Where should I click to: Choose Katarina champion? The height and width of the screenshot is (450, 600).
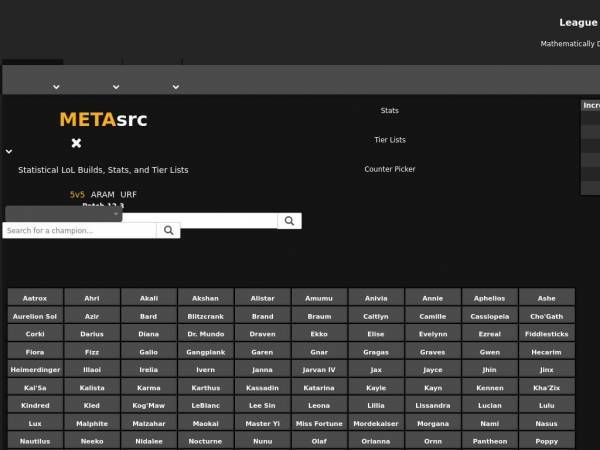pos(319,387)
